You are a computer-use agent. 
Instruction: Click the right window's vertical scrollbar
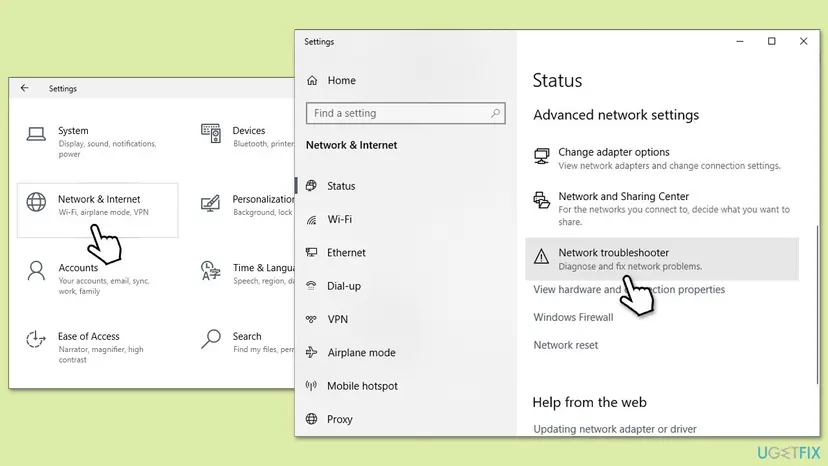tap(817, 304)
